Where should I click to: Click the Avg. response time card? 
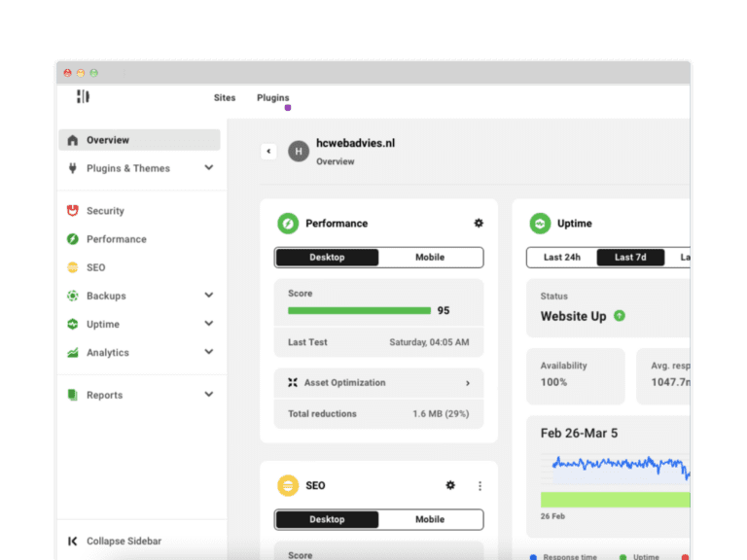tap(663, 376)
